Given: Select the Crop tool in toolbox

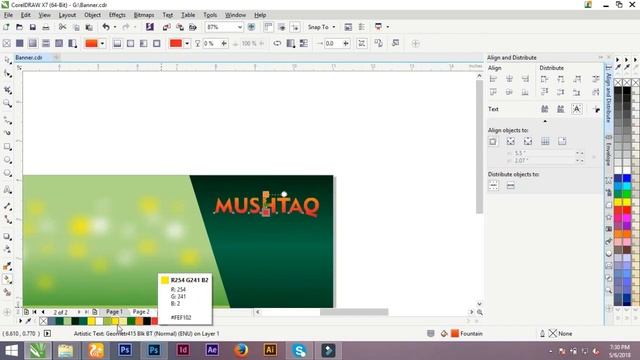Looking at the screenshot, I should coord(7,89).
